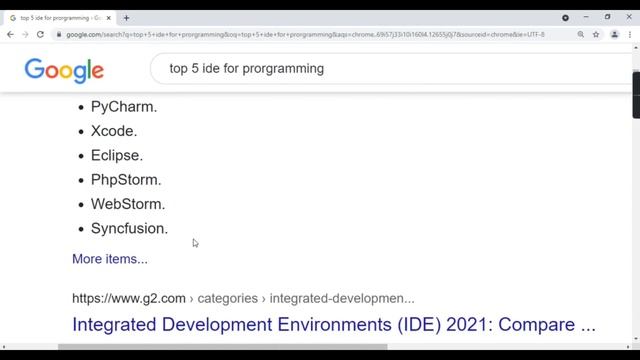Click the 'More items...' link
Screen dimensions: 640x360
(x=110, y=259)
